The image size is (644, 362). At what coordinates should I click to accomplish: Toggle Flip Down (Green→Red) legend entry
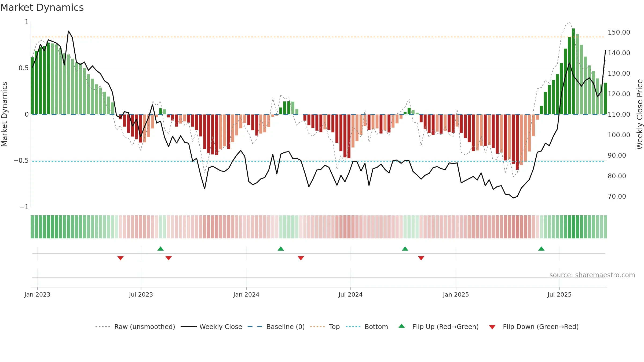534,327
